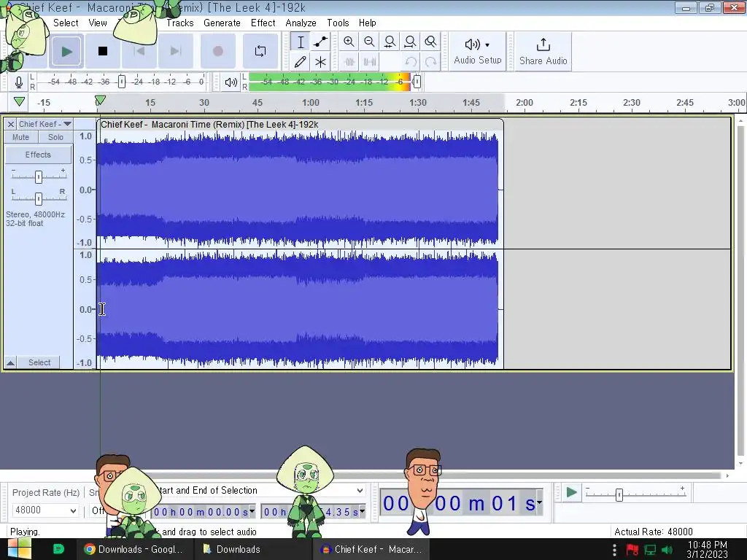
Task: Zoom out with the magnifier minus
Action: pyautogui.click(x=369, y=42)
